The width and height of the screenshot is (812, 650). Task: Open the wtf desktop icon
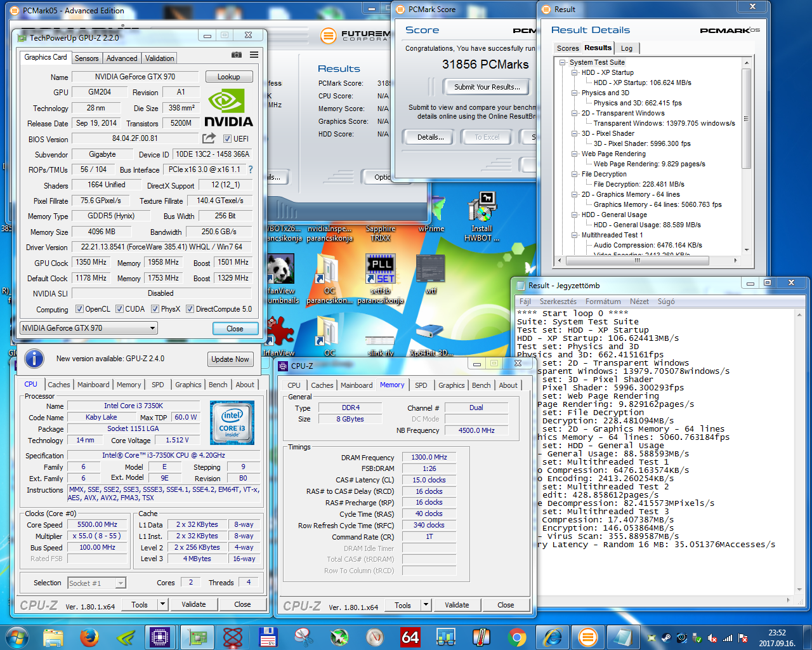[431, 273]
